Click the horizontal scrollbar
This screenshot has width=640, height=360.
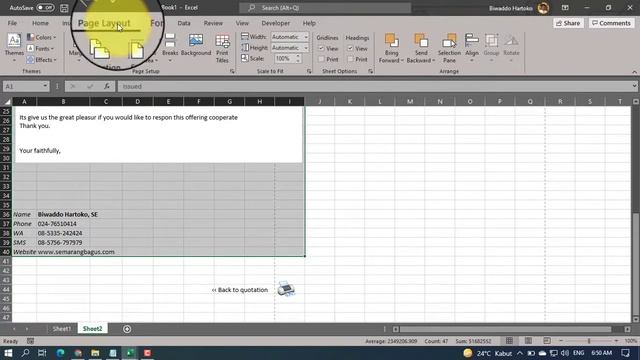point(505,329)
